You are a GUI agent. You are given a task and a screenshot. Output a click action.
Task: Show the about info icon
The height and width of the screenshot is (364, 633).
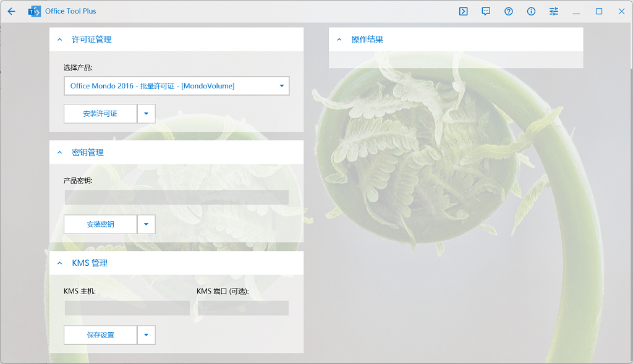click(531, 11)
